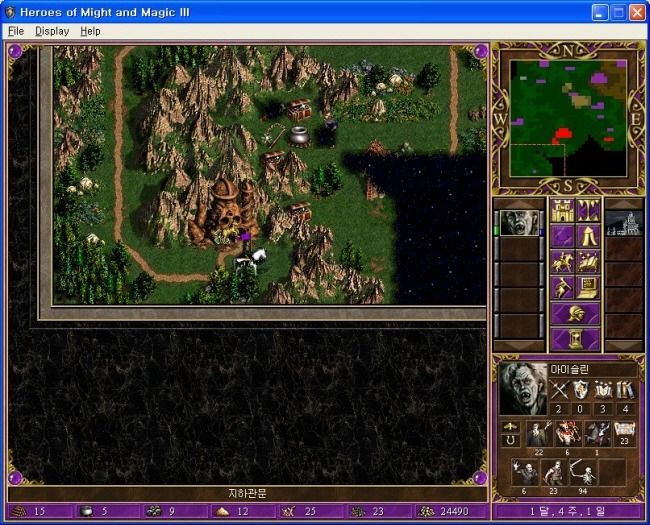Click the status bar text 지하관문
The width and height of the screenshot is (650, 525).
click(247, 493)
